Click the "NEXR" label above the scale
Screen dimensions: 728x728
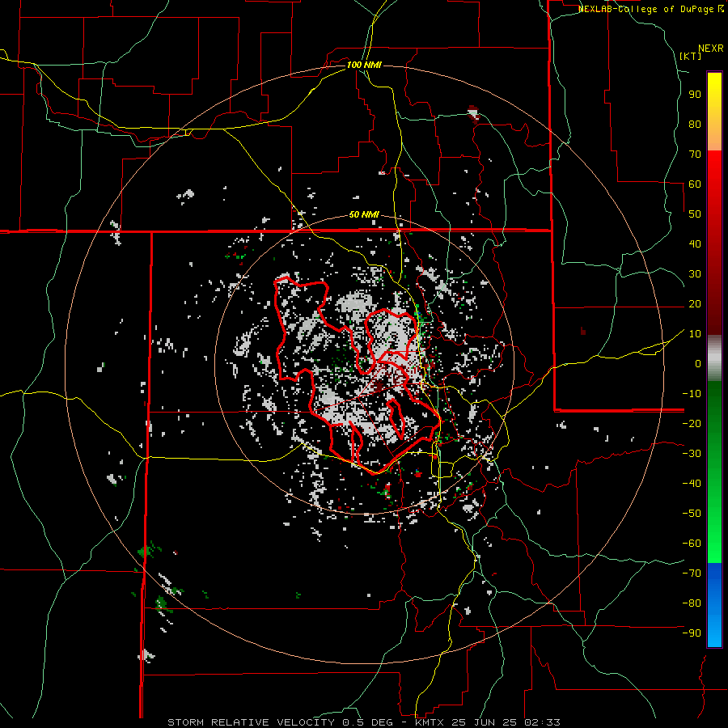pos(711,49)
